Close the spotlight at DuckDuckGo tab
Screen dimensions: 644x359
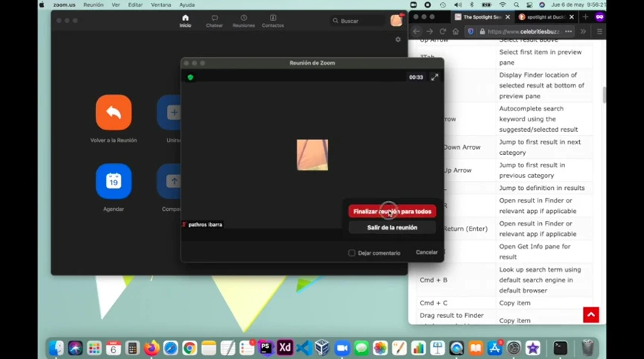coord(572,17)
